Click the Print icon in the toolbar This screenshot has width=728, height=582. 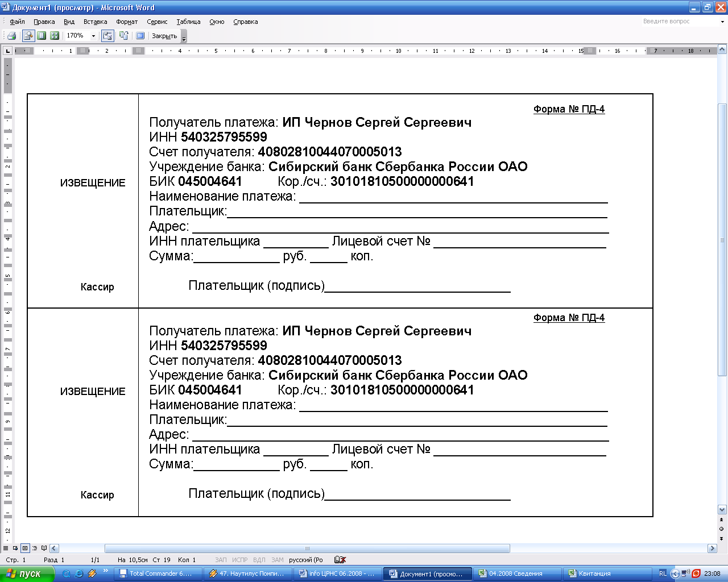(11, 36)
